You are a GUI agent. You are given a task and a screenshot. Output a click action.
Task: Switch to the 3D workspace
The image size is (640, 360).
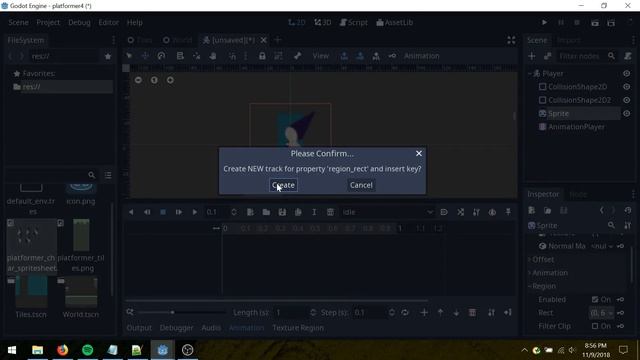pyautogui.click(x=322, y=22)
